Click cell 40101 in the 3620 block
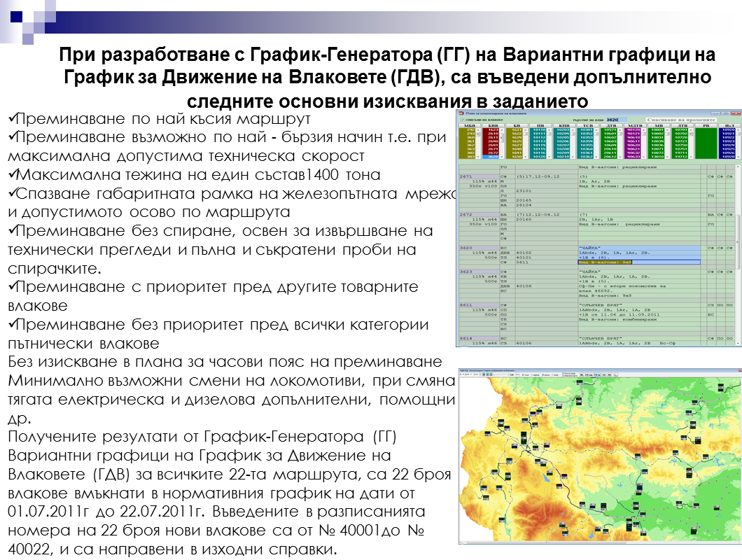 tap(546, 258)
